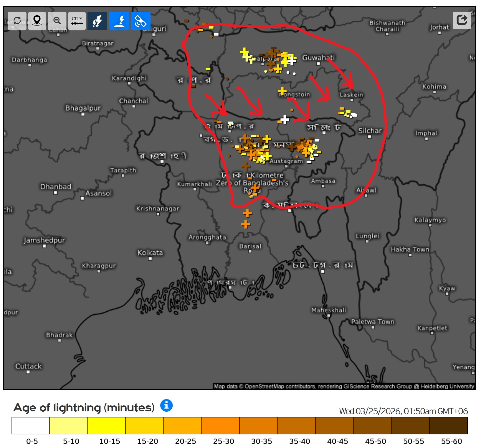482x448 pixels.
Task: Click the share arrow icon
Action: tap(462, 20)
